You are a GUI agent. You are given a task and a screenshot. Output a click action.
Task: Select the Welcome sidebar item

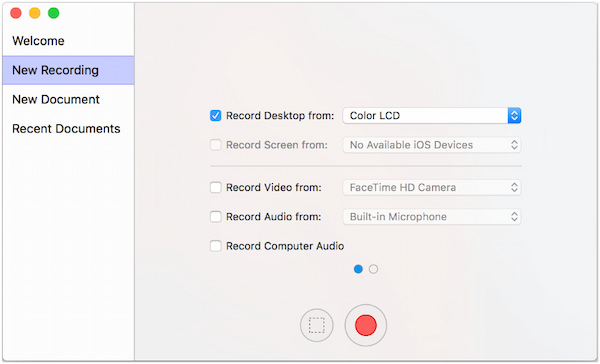click(x=68, y=41)
